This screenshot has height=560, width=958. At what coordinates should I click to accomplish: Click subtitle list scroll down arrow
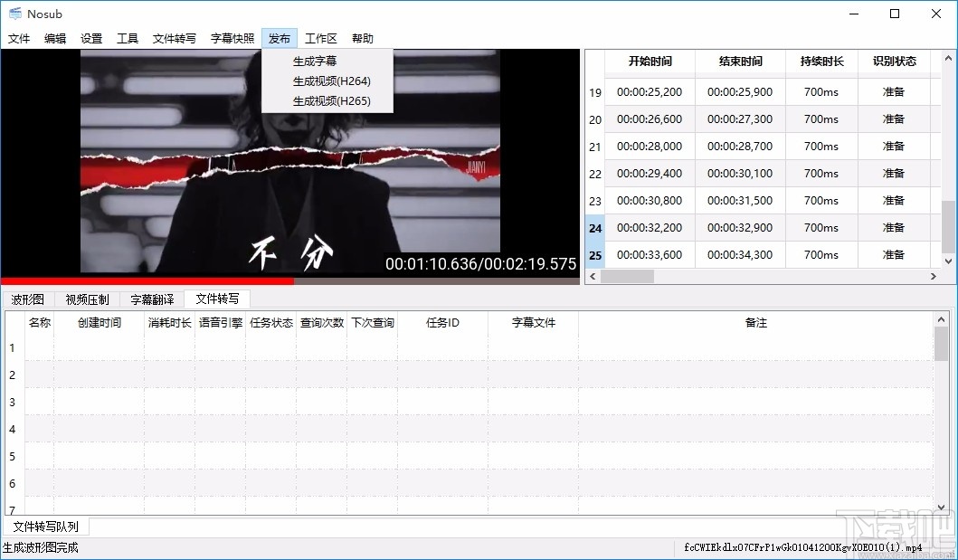(x=948, y=261)
